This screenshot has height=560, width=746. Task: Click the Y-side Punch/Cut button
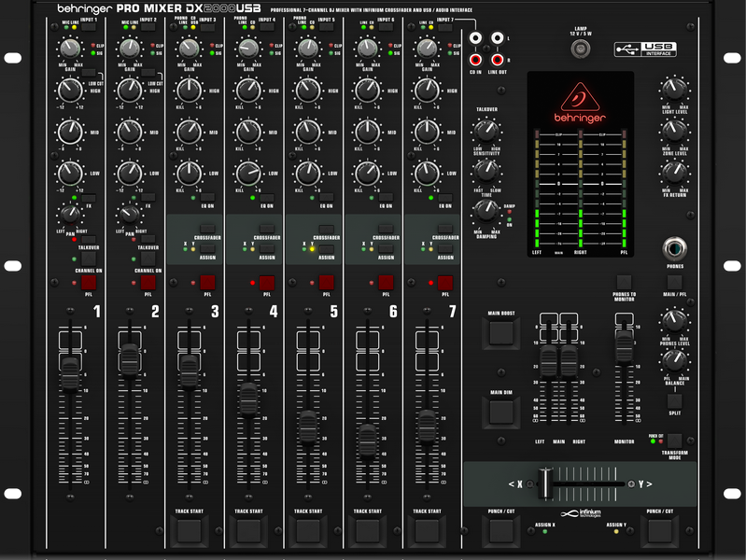[x=660, y=531]
